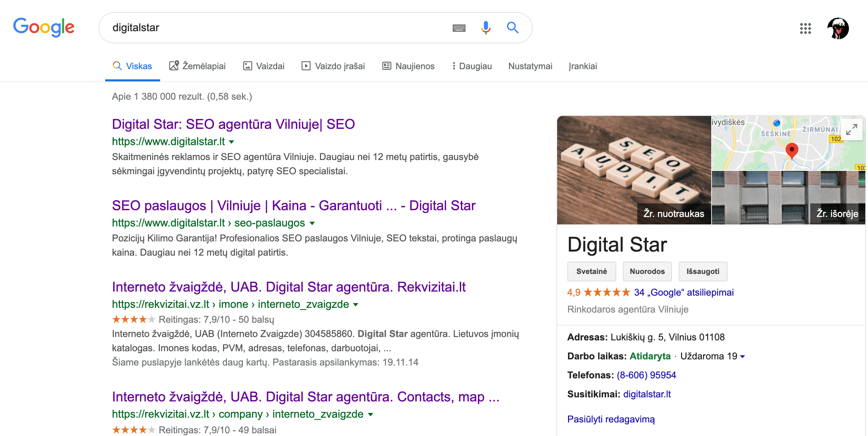The image size is (868, 436).
Task: Open the on-screen keyboard icon
Action: click(459, 28)
